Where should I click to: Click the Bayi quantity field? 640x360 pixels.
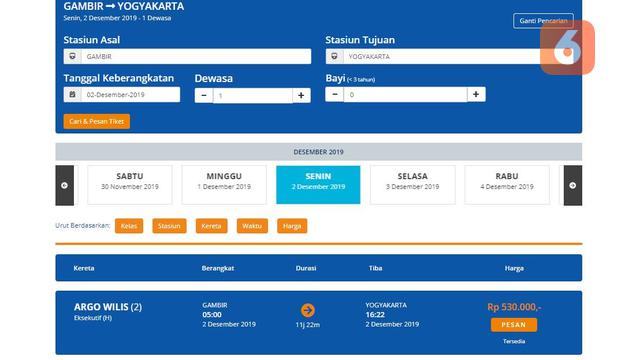pos(405,94)
